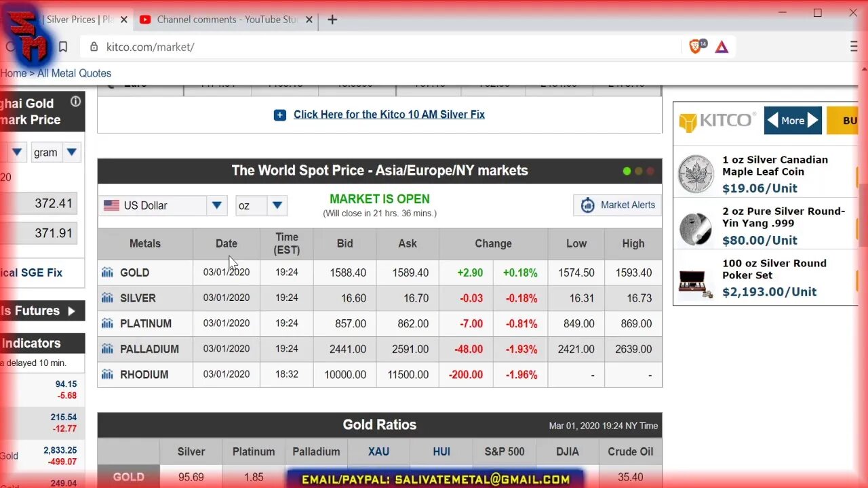868x488 pixels.
Task: Open the US Dollar currency dropdown
Action: (x=162, y=205)
